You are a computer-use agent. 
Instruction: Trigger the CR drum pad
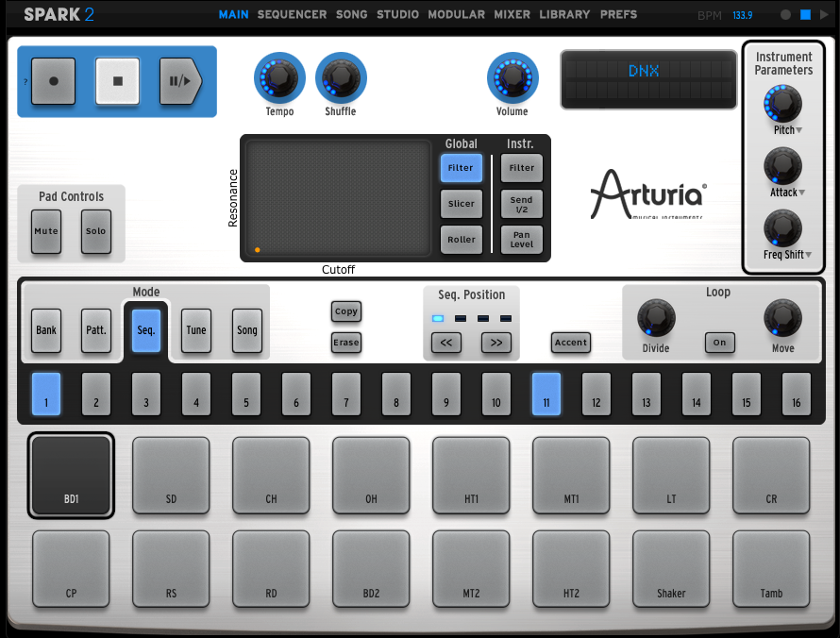771,475
